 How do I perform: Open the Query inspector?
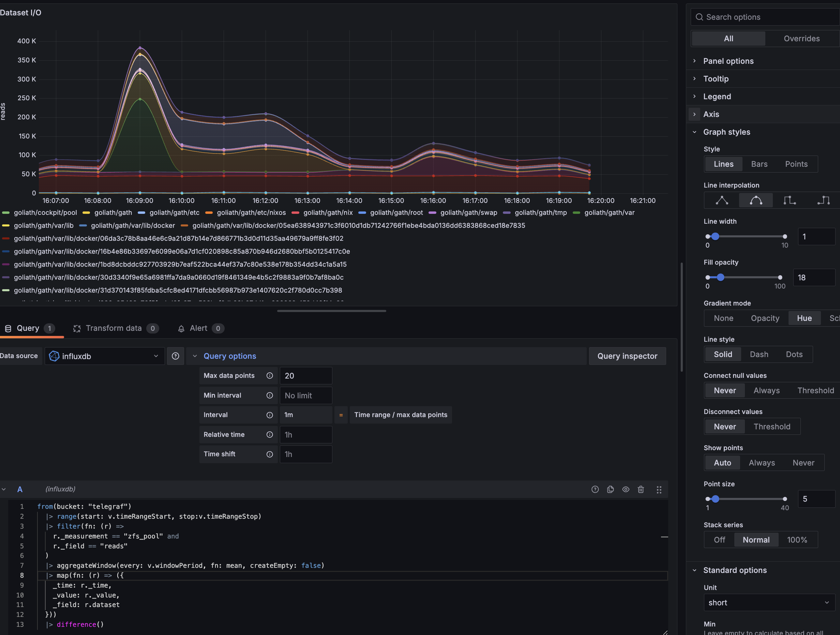627,356
